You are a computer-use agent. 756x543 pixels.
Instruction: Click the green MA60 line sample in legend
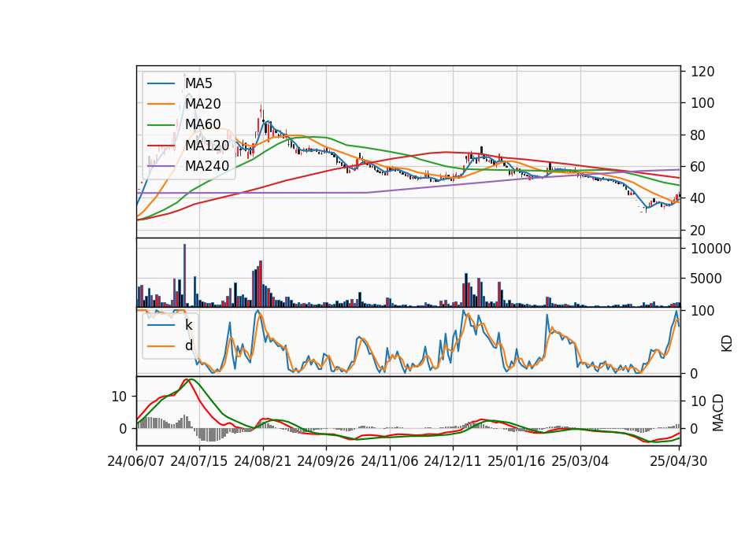tap(161, 124)
